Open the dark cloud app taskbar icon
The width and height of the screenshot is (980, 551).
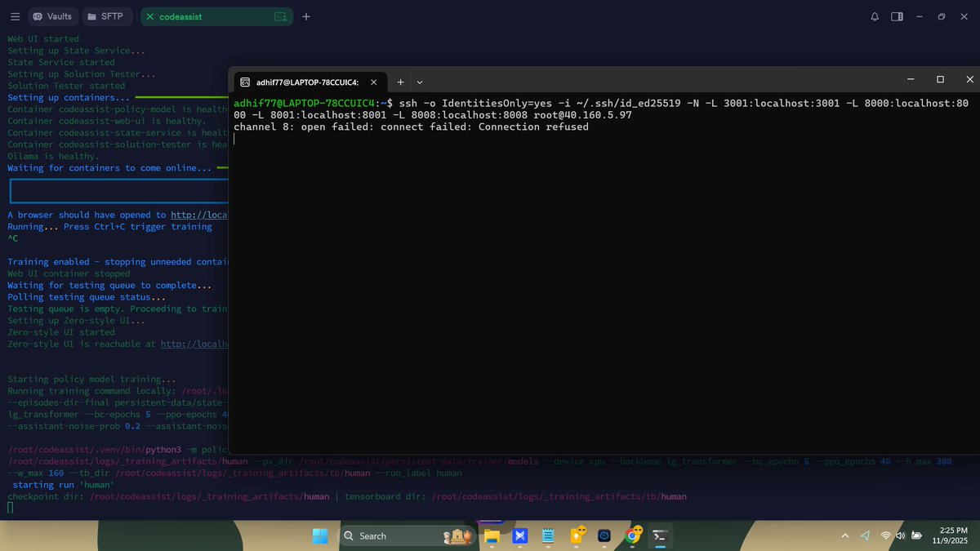click(x=604, y=535)
